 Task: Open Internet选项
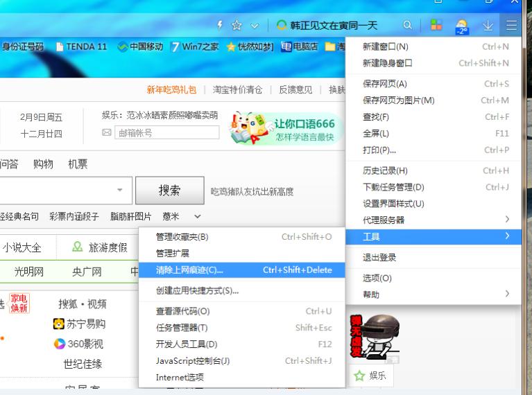(242, 377)
